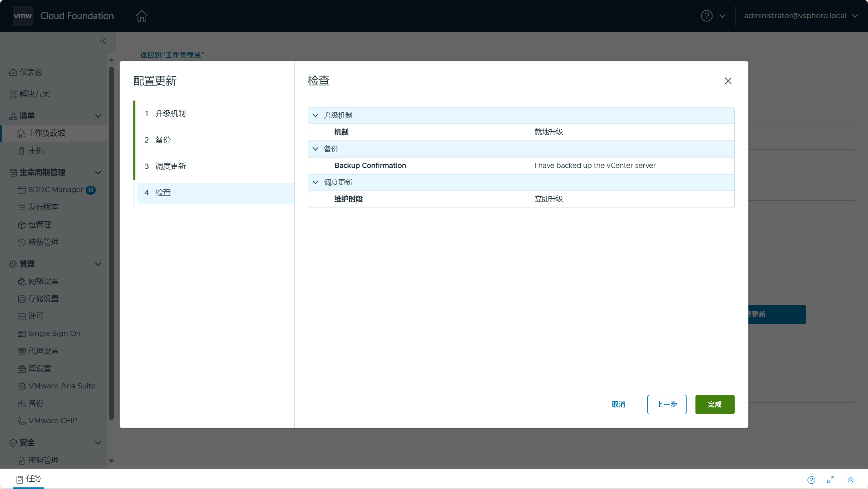Click the 新 badge next to SDDC Manager
The height and width of the screenshot is (489, 868).
(x=91, y=190)
